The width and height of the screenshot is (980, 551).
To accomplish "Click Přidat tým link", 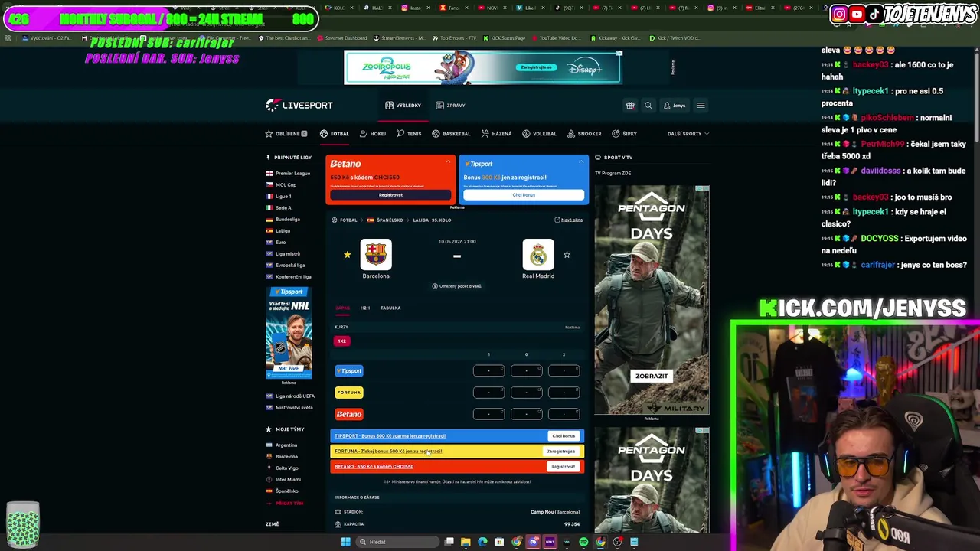I will 285,504.
